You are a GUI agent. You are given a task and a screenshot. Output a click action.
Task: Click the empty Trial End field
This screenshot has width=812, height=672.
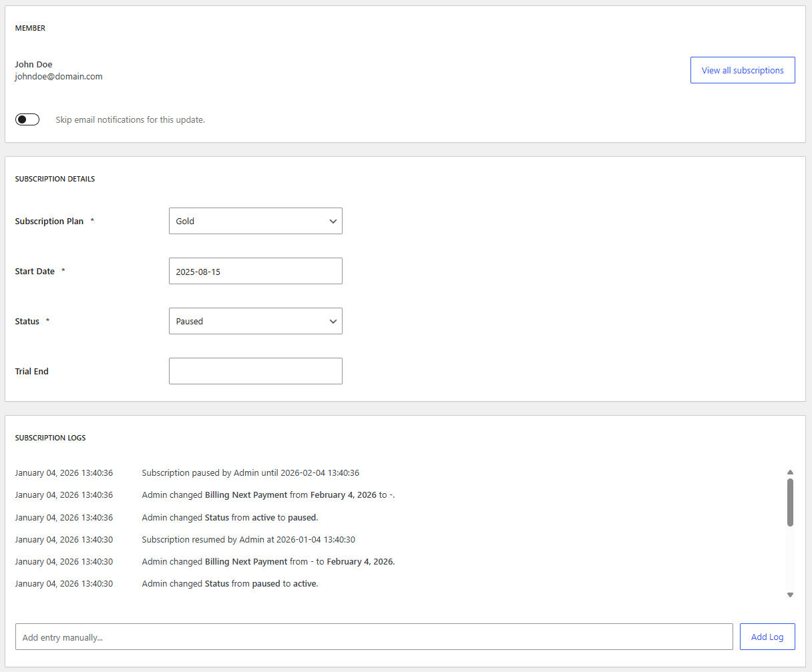point(256,371)
